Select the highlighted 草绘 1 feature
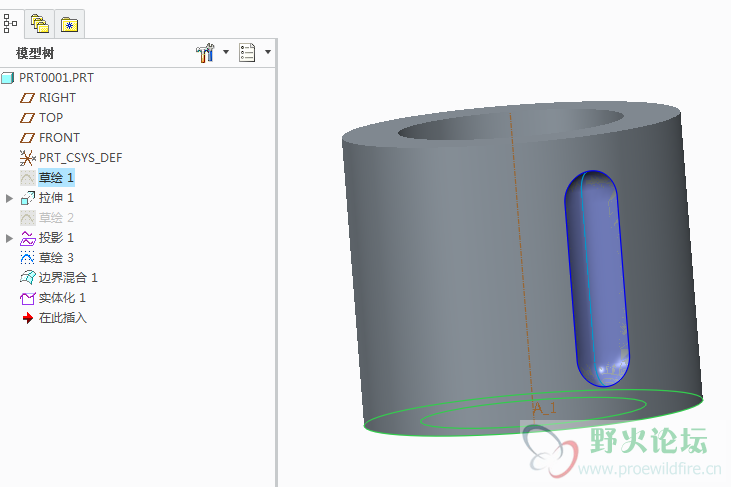731x487 pixels. 56,178
